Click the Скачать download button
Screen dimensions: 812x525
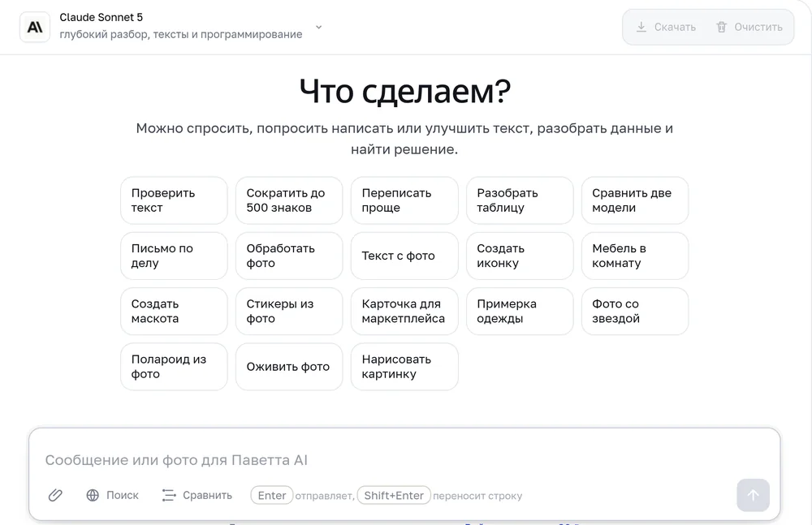click(x=666, y=27)
